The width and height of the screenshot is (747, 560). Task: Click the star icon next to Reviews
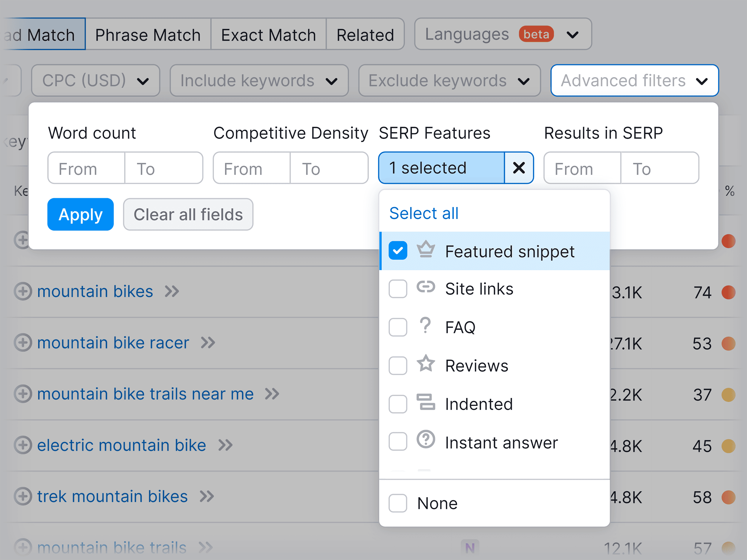pos(425,365)
